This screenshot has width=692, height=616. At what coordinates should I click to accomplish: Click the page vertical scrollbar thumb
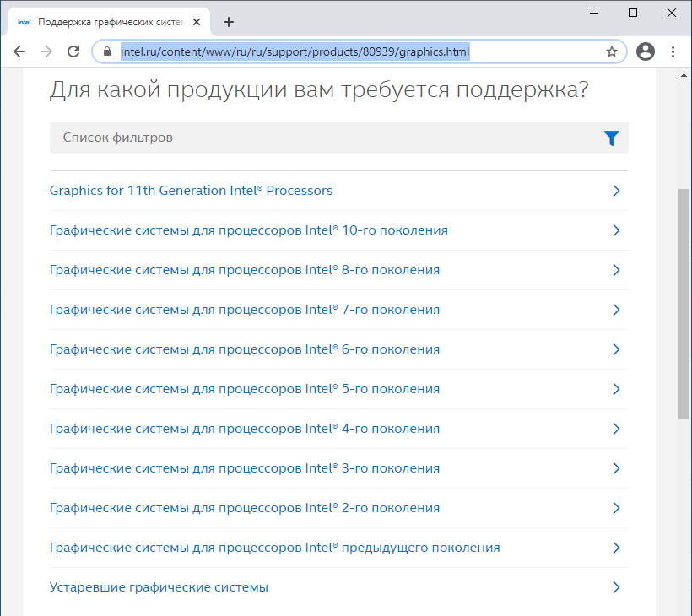684,304
